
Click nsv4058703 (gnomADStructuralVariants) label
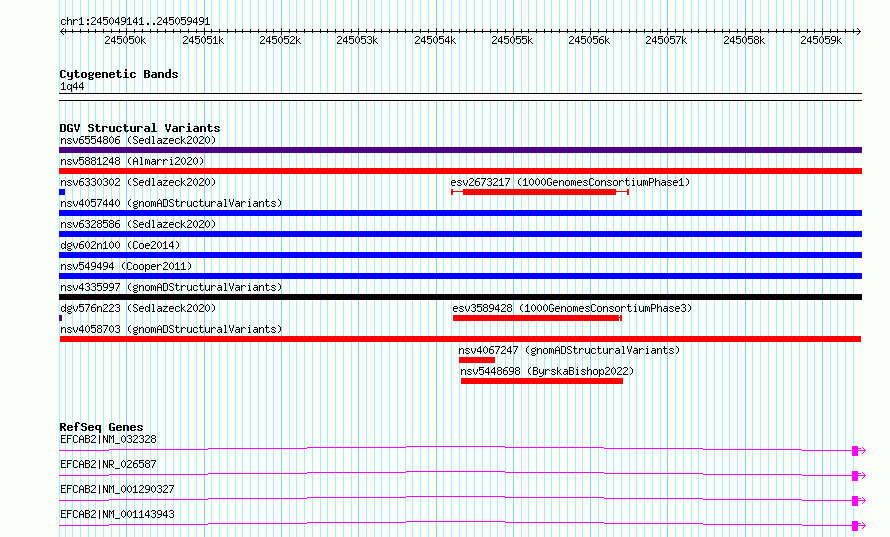coord(171,329)
